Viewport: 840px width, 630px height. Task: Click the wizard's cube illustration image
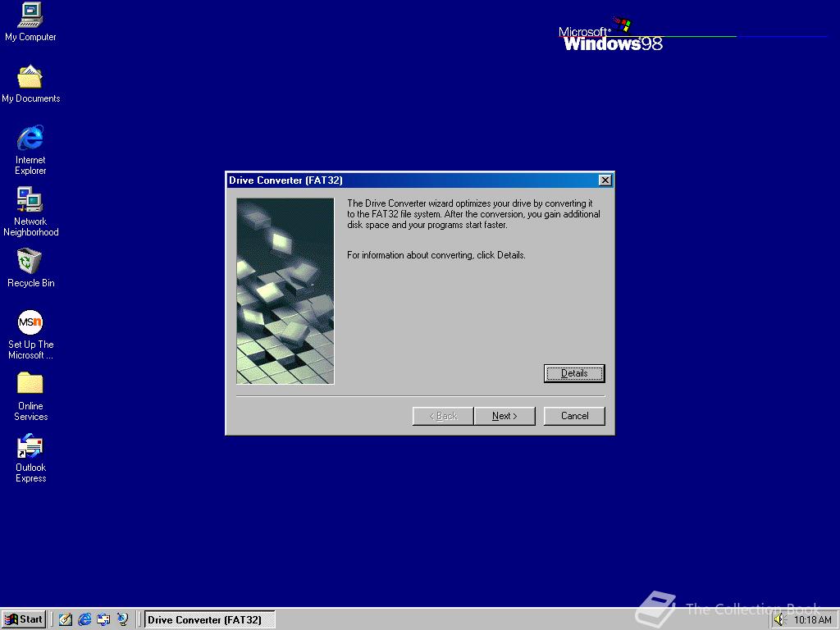click(285, 291)
